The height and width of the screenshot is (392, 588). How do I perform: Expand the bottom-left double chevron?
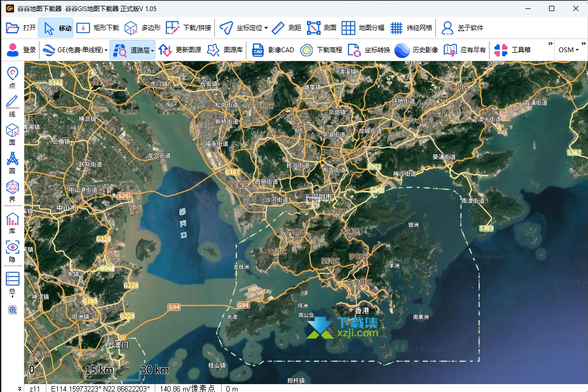[x=19, y=388]
